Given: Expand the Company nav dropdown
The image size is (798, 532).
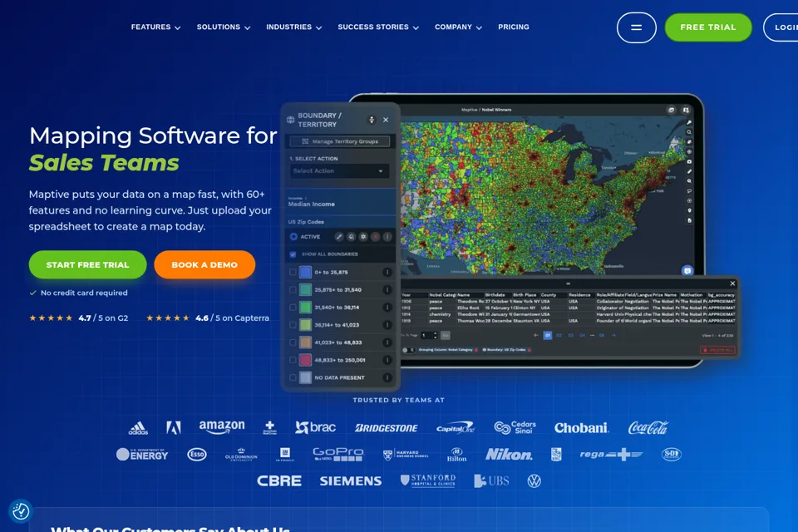Looking at the screenshot, I should [458, 27].
